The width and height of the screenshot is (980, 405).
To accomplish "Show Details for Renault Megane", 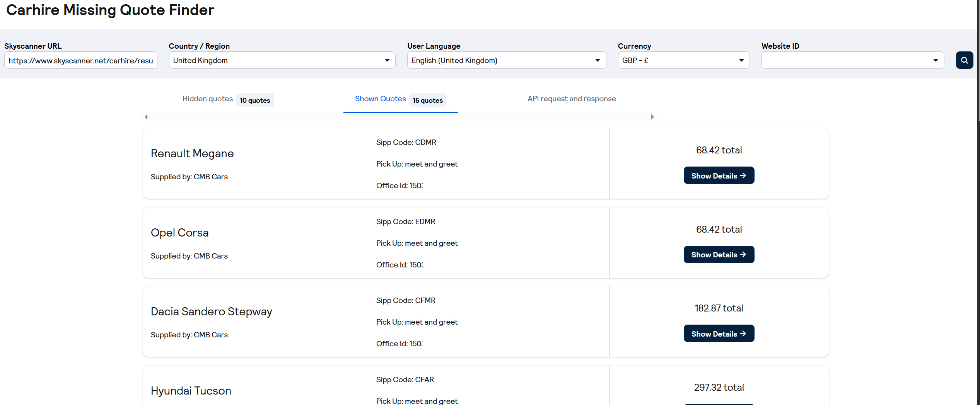I will click(x=719, y=175).
